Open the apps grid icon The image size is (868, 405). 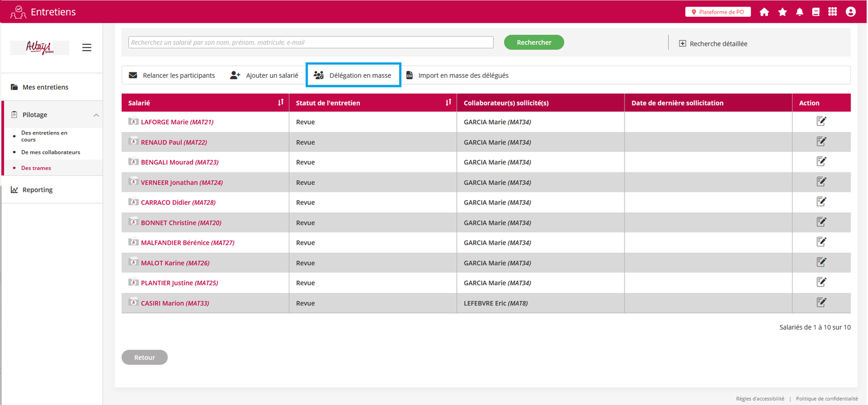coord(832,12)
